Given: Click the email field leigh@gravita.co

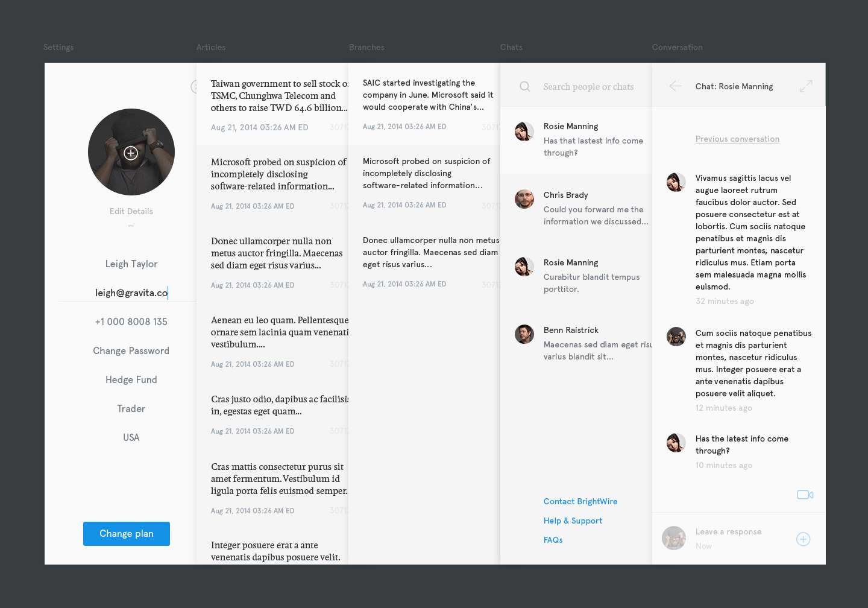Looking at the screenshot, I should click(x=131, y=293).
